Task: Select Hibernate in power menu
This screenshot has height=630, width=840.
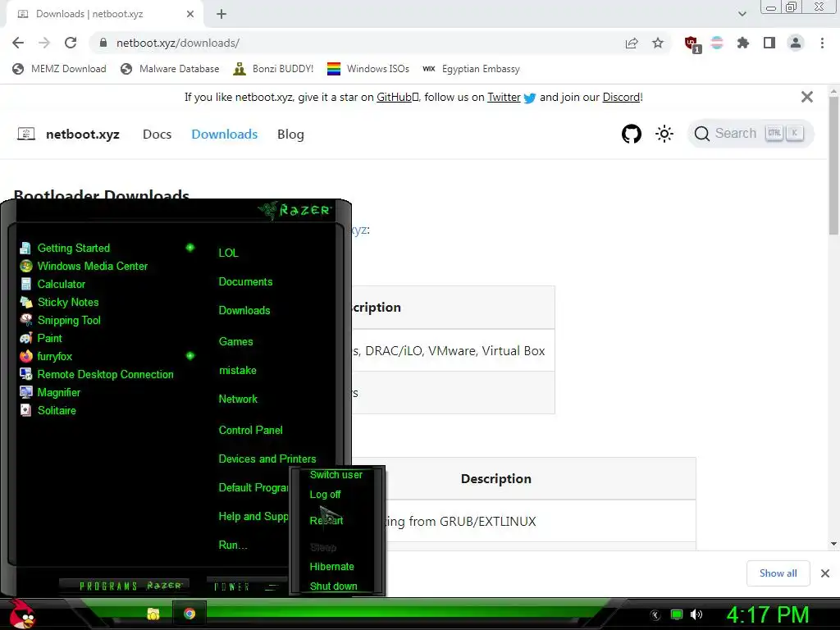Action: click(x=331, y=567)
